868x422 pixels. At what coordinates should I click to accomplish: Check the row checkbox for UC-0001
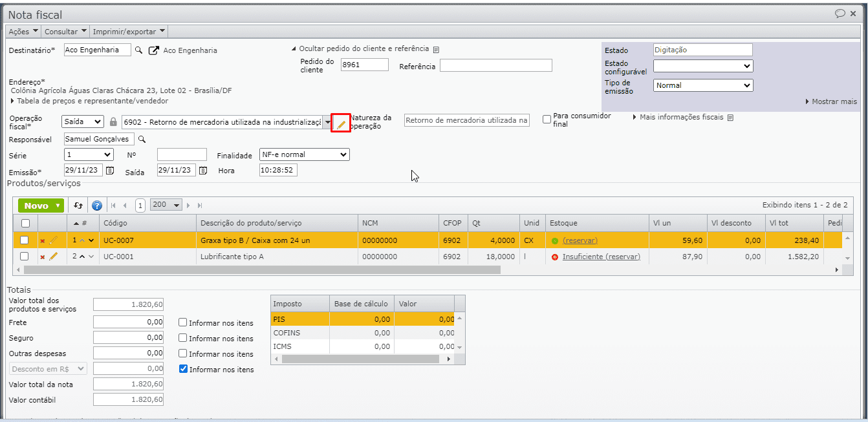[x=25, y=257]
